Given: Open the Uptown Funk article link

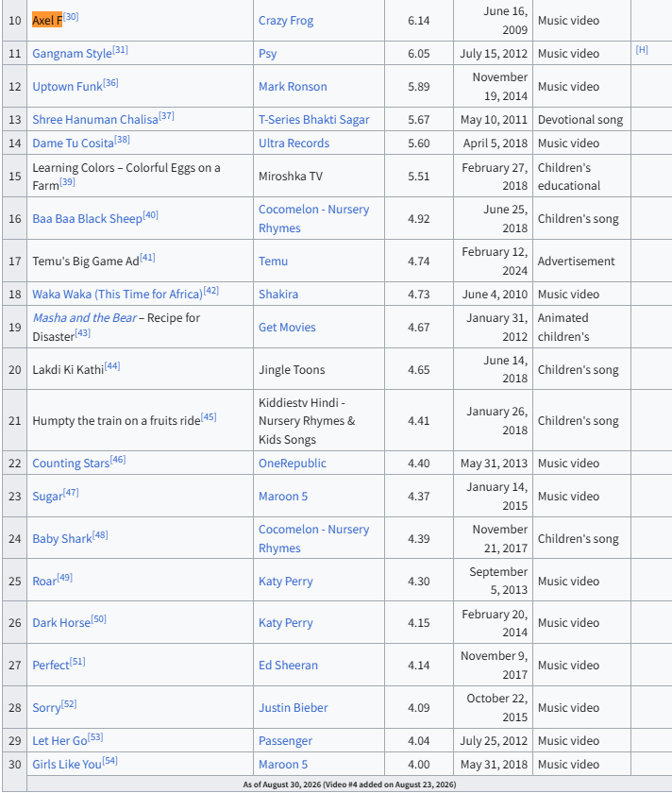Looking at the screenshot, I should click(67, 87).
